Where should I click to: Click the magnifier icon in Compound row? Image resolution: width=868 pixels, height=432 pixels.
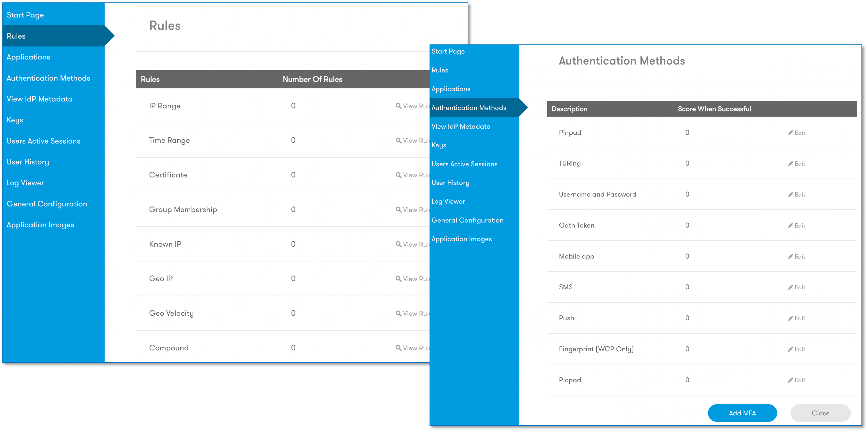[x=398, y=348]
